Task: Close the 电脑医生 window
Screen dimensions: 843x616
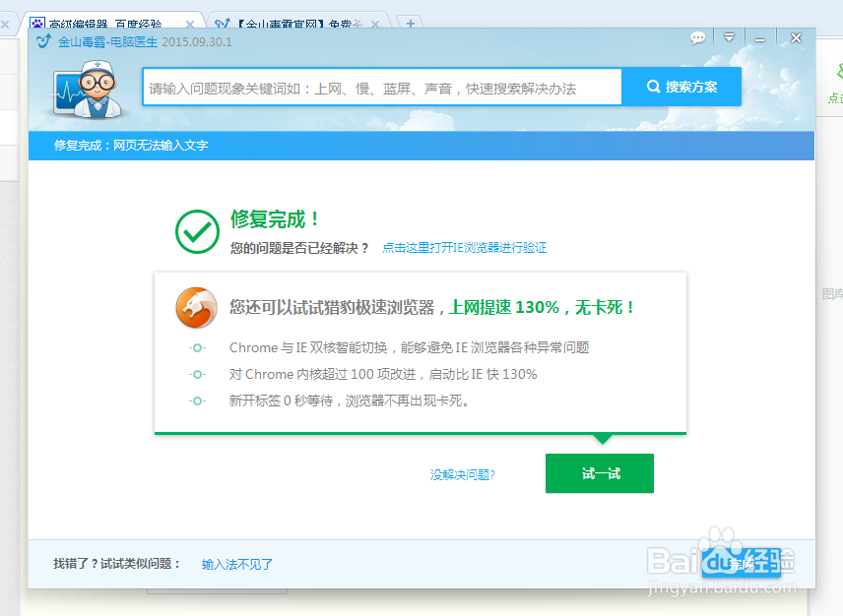Action: point(797,38)
